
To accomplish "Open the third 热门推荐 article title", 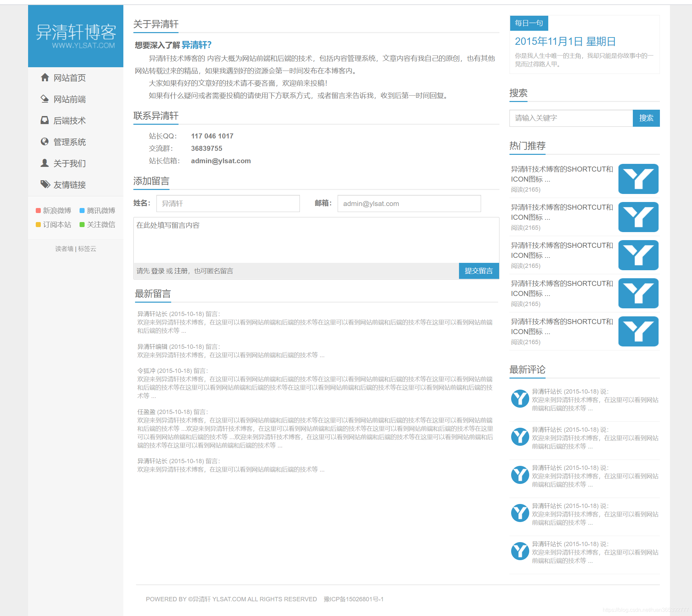I will click(x=562, y=250).
